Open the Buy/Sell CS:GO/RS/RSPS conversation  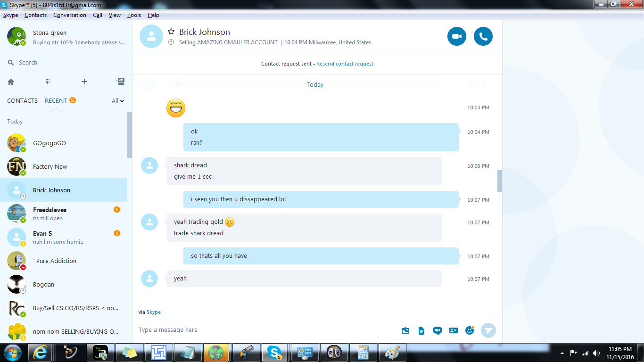(64, 308)
